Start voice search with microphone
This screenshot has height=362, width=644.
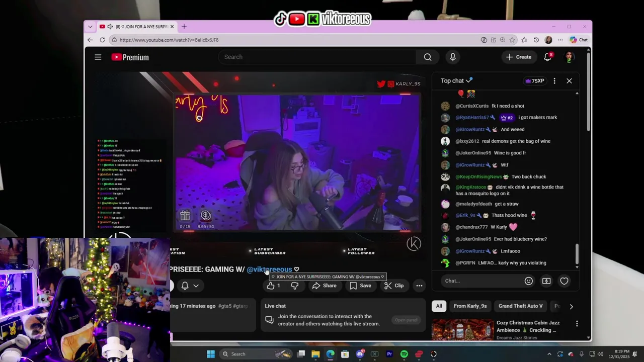coord(453,57)
